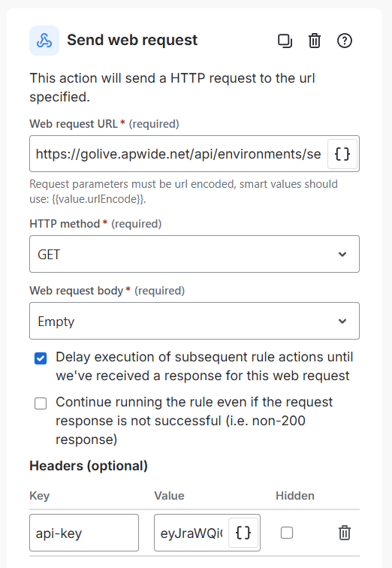
Task: Click the Continue running the rule label
Action: (194, 421)
